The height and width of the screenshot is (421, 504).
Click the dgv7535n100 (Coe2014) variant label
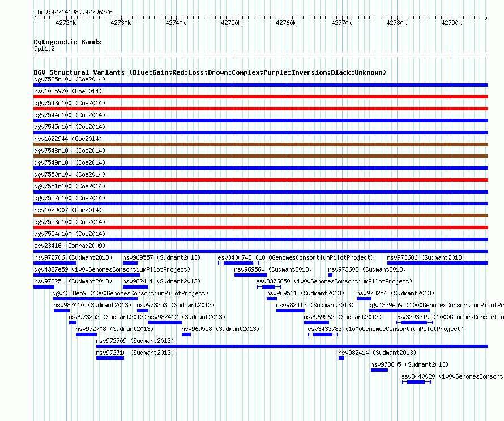(x=70, y=79)
